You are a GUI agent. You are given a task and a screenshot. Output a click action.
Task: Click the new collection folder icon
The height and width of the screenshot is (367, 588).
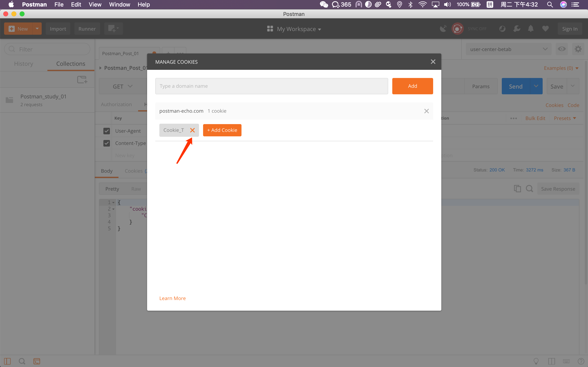(x=82, y=79)
